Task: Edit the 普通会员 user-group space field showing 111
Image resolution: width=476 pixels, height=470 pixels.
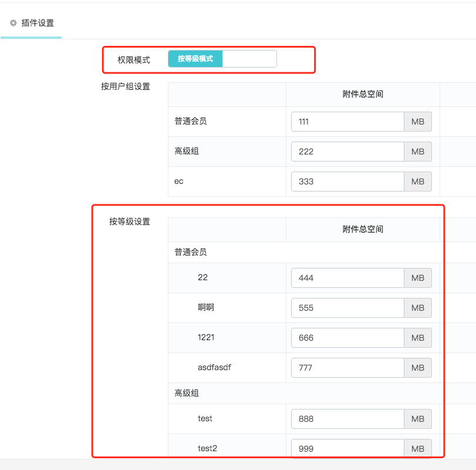Action: (x=347, y=122)
